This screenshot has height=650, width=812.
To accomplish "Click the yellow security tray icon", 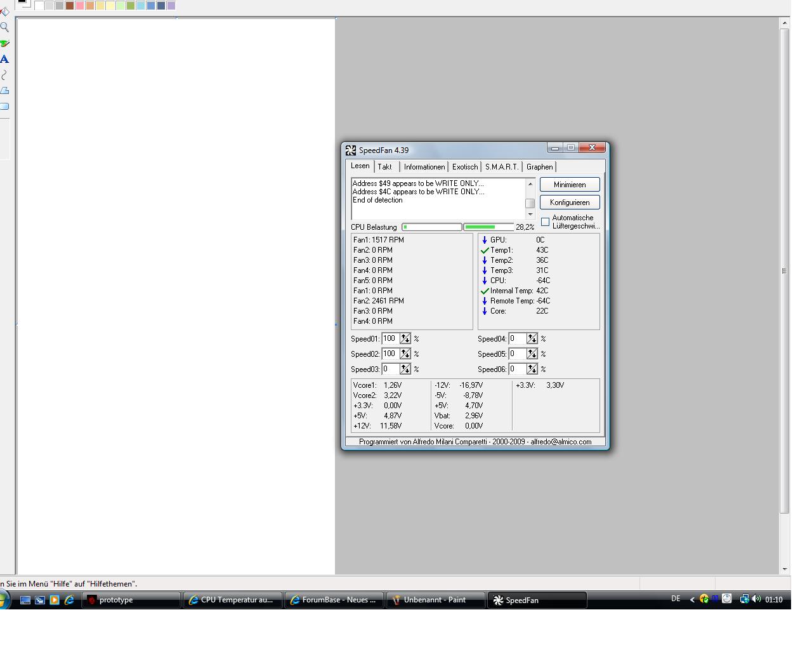I will [704, 599].
